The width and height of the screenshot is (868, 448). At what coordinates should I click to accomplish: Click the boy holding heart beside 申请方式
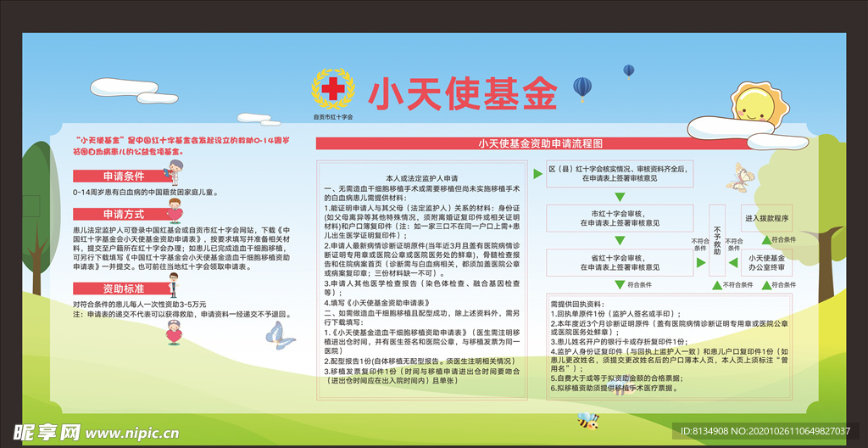pos(175,210)
